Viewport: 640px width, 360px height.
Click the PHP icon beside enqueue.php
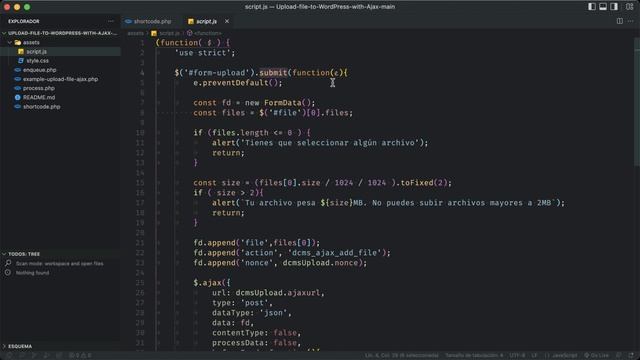pyautogui.click(x=18, y=70)
